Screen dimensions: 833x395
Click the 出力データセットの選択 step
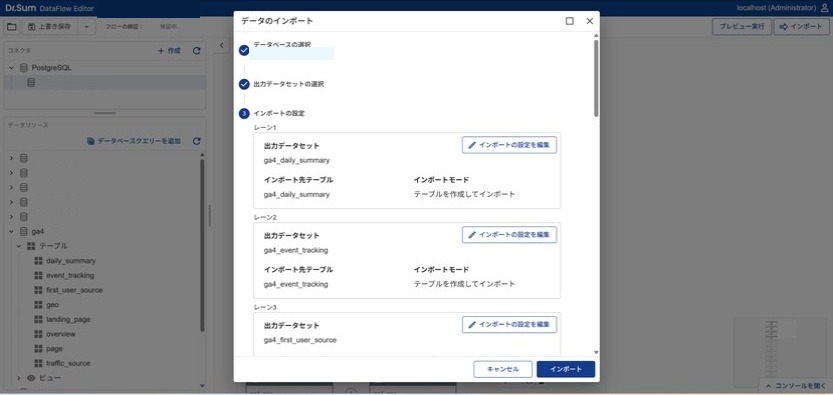(x=288, y=84)
